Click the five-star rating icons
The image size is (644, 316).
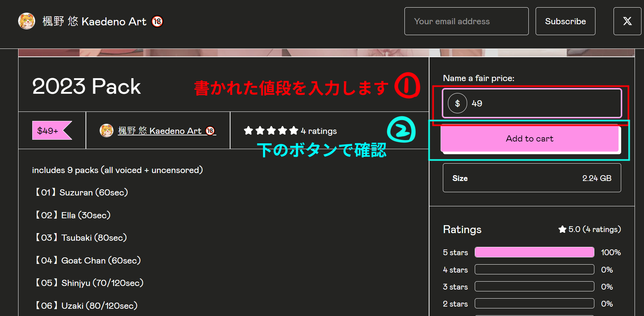point(271,131)
